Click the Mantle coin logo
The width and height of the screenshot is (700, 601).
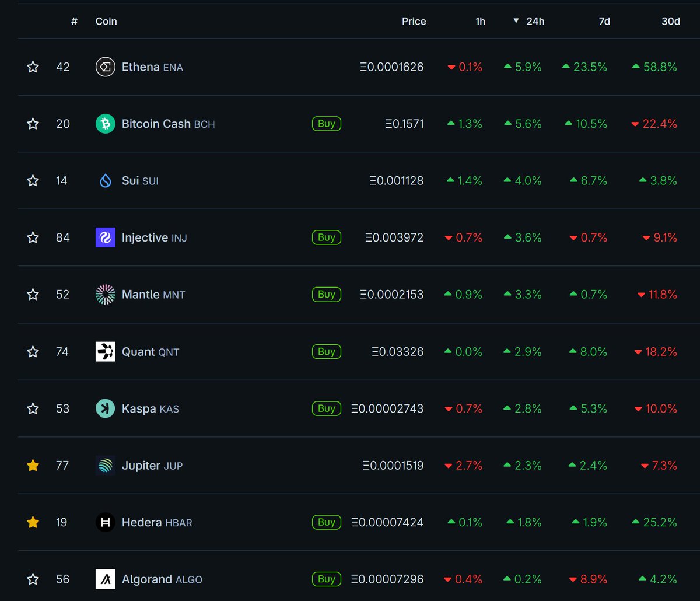click(106, 295)
